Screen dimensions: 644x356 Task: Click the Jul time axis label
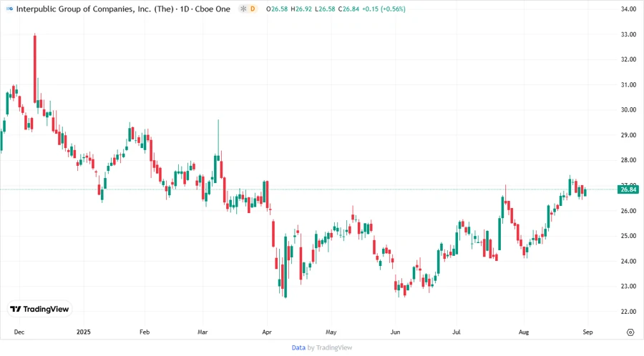point(457,332)
